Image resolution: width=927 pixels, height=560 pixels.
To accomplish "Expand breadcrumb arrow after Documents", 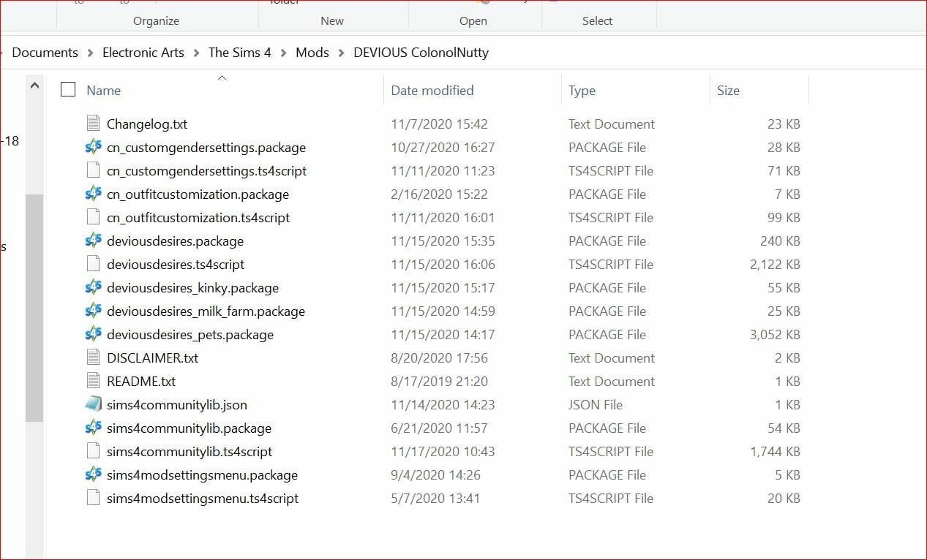I will [90, 53].
